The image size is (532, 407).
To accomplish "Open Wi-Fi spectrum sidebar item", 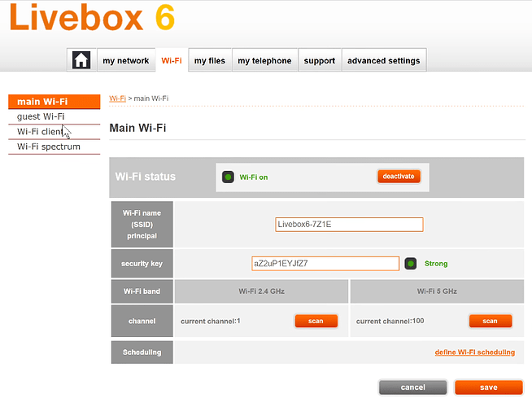I will coord(55,147).
